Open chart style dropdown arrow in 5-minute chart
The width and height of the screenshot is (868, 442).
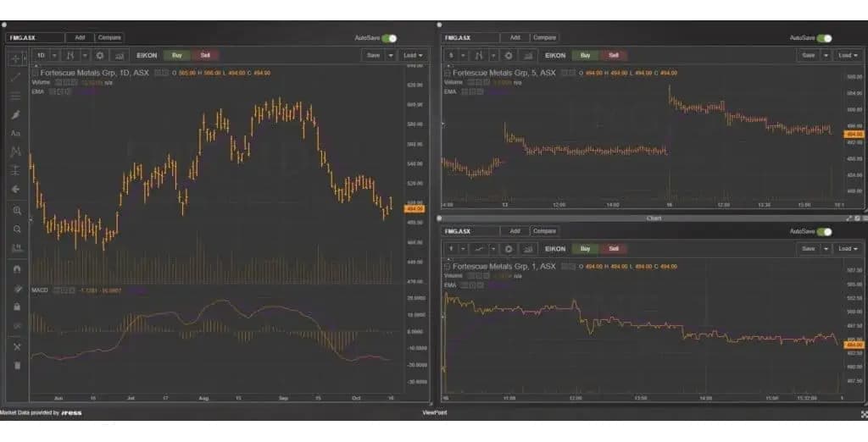pyautogui.click(x=493, y=55)
